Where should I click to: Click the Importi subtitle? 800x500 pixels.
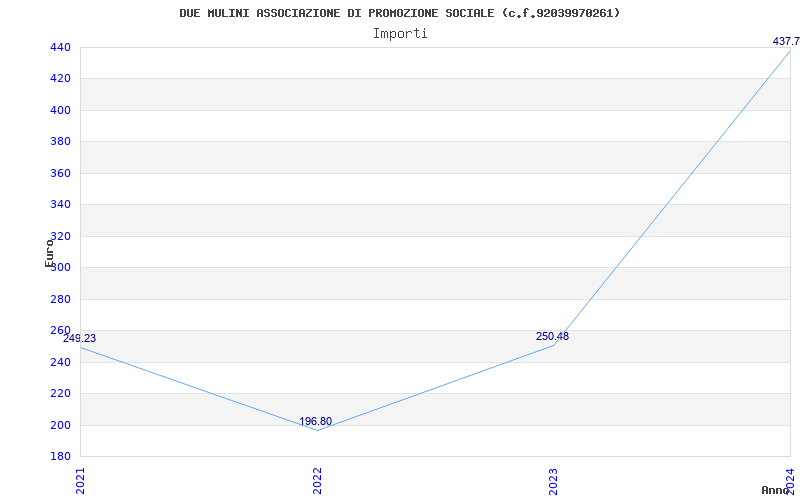pyautogui.click(x=400, y=34)
